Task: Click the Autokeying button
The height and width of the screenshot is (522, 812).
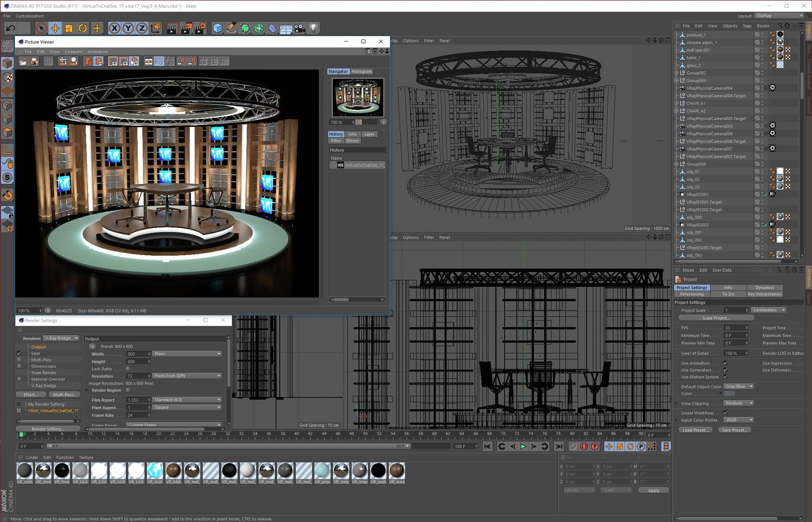Action: [x=584, y=446]
